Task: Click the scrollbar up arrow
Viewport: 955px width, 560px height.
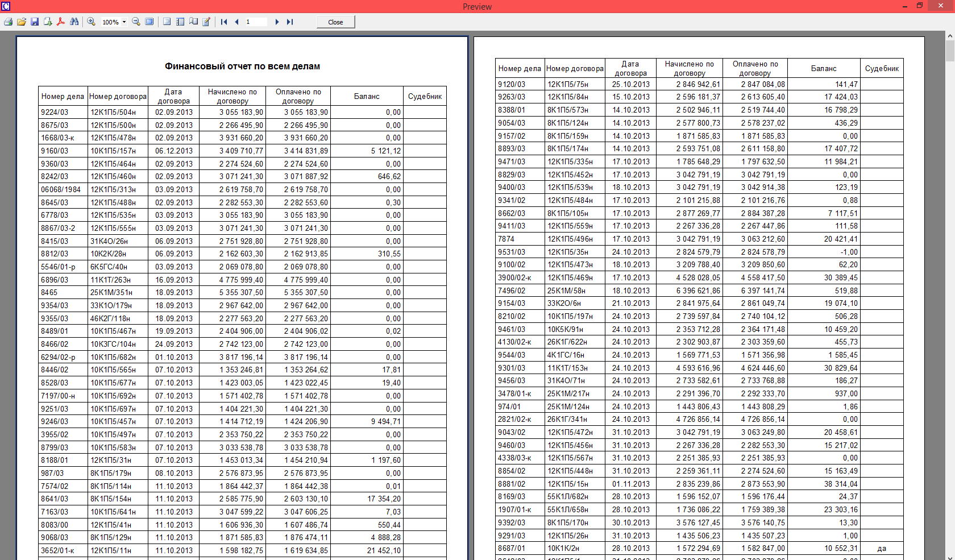Action: 950,36
